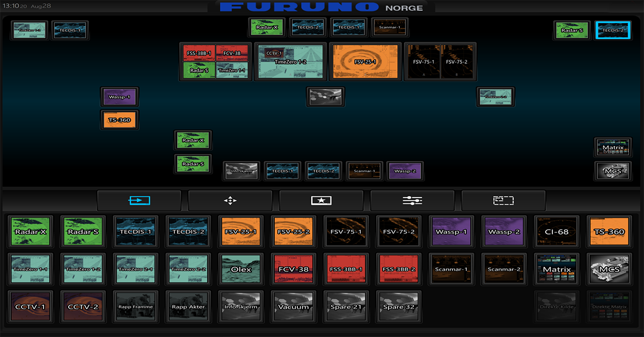The width and height of the screenshot is (644, 337).
Task: Select the CCTV-2 camera source tile
Action: click(x=83, y=306)
